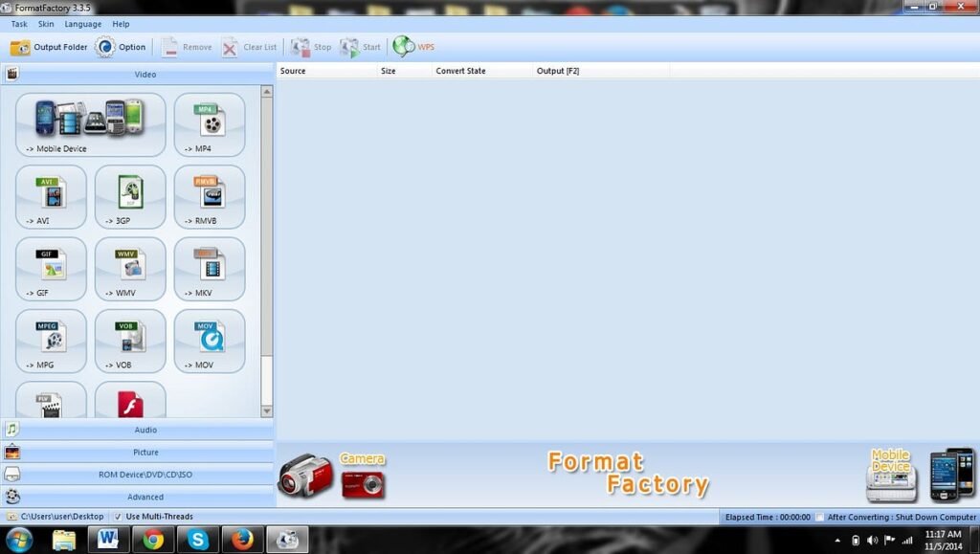The height and width of the screenshot is (554, 980).
Task: Click the C:\Users\user\Desktop output path
Action: (62, 517)
